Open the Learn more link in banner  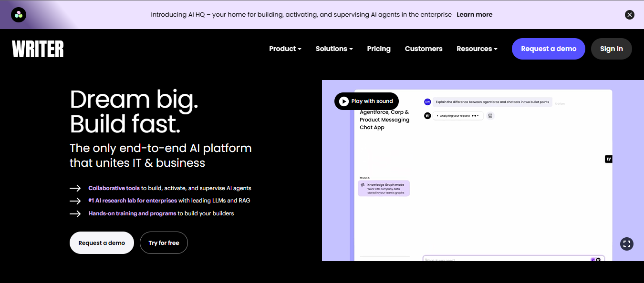(474, 15)
